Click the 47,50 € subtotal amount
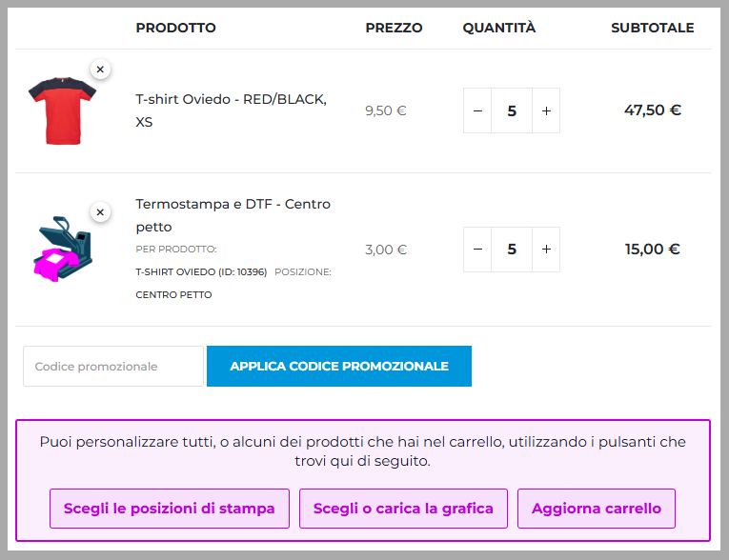The height and width of the screenshot is (560, 729). [653, 110]
